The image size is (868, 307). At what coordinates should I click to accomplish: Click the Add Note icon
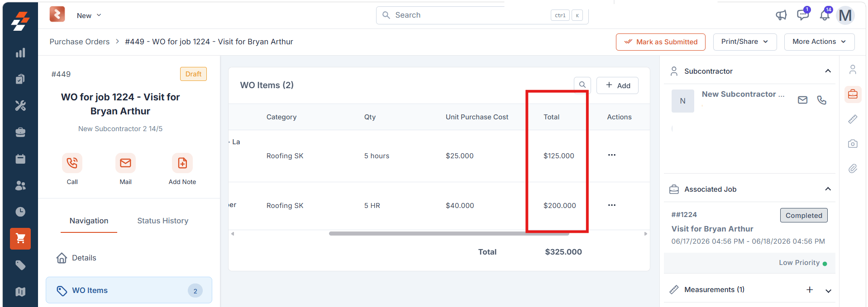coord(182,163)
